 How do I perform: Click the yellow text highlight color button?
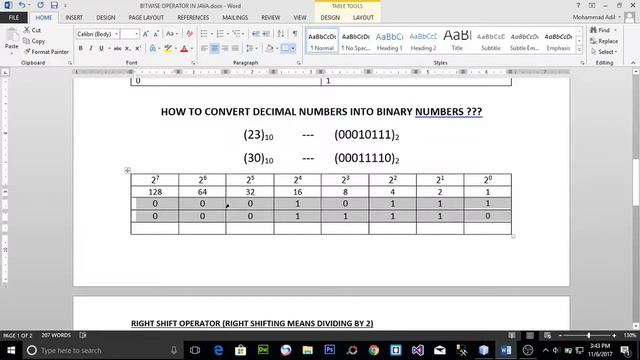(x=168, y=49)
